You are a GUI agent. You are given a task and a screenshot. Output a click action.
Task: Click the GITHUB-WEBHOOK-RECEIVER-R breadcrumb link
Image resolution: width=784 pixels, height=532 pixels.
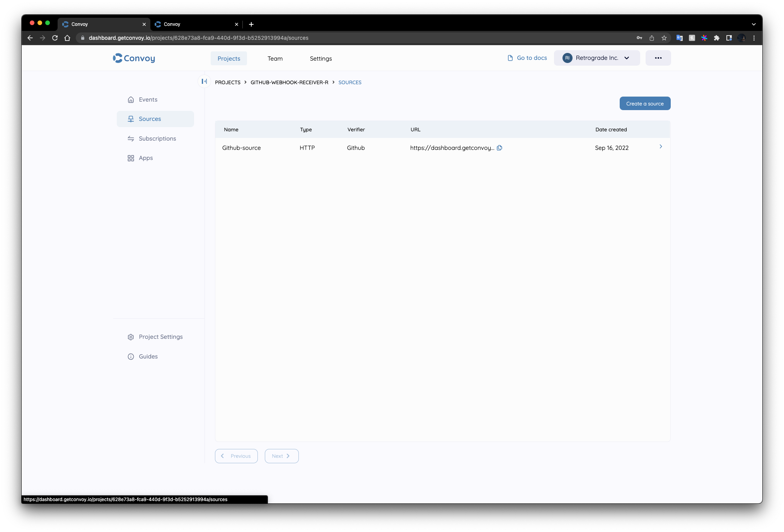point(289,82)
